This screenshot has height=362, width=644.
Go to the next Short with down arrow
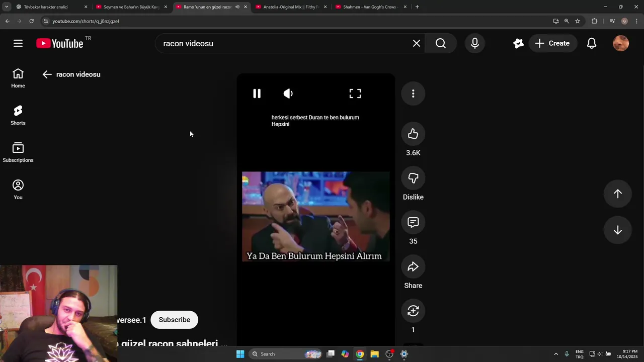(618, 230)
